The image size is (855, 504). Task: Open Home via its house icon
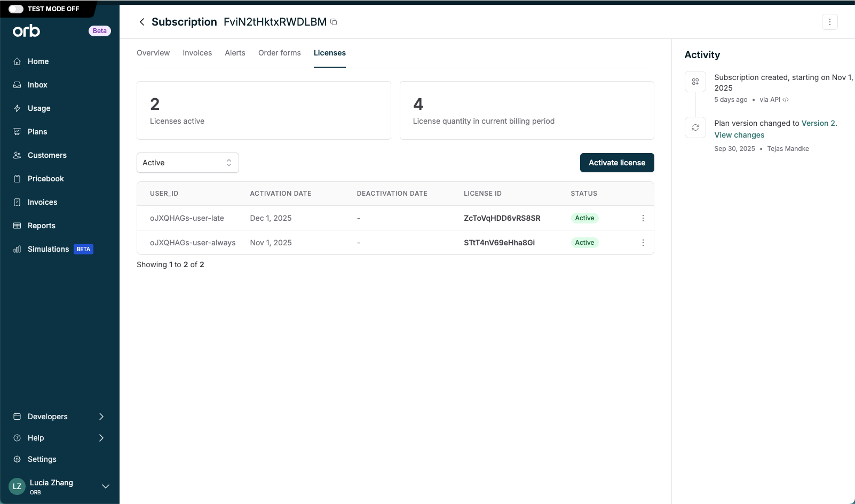[17, 61]
